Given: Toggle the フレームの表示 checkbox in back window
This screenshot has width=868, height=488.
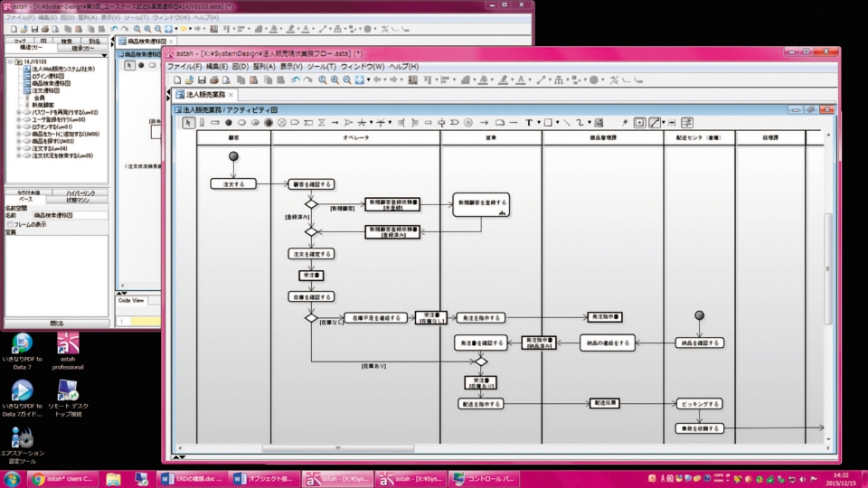Looking at the screenshot, I should (x=10, y=225).
